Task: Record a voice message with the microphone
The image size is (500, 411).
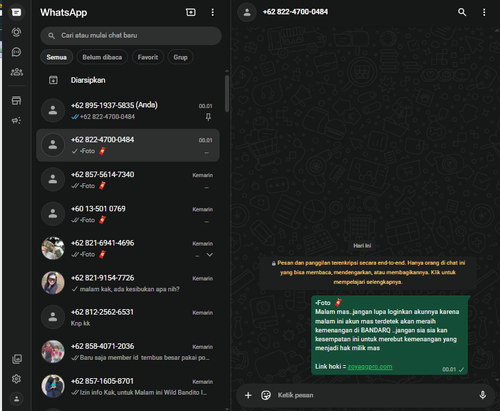Action: pyautogui.click(x=482, y=395)
